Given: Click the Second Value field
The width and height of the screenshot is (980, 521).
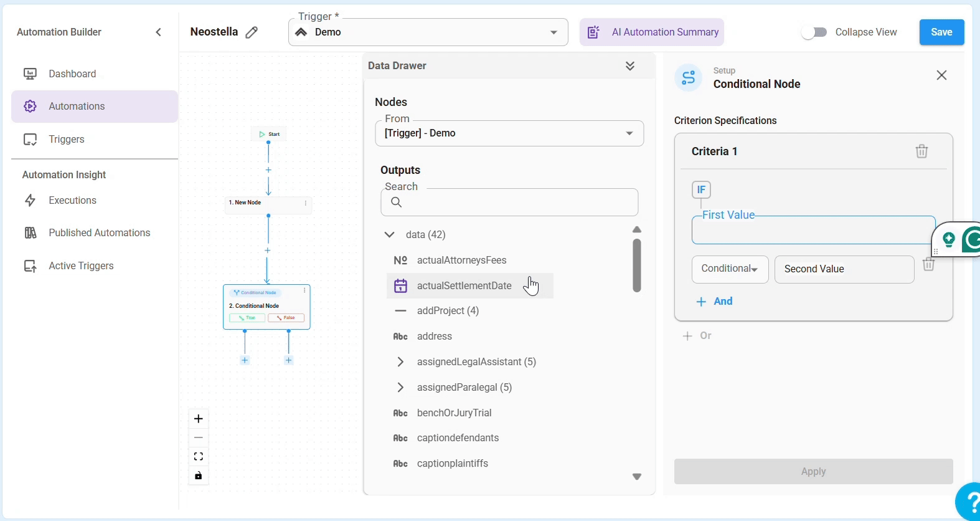Looking at the screenshot, I should [844, 269].
